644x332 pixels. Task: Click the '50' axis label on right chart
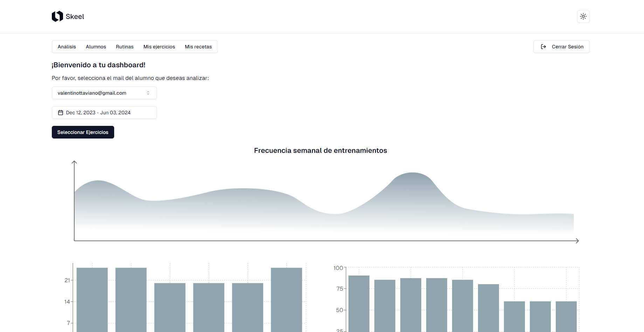340,310
